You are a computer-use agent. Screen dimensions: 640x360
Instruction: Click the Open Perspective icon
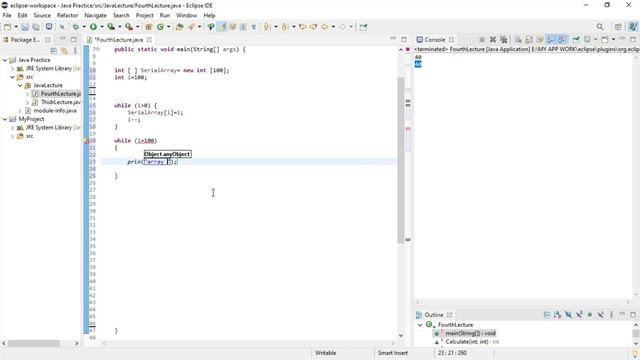618,27
